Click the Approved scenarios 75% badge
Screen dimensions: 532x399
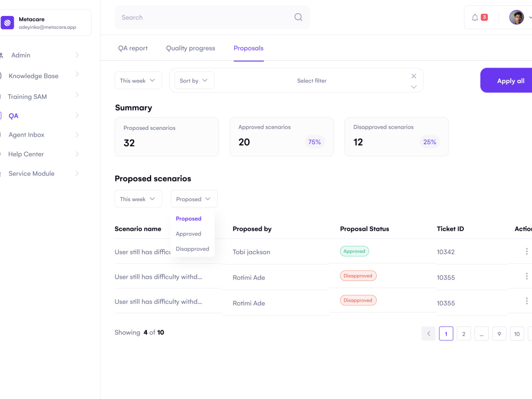pos(314,142)
